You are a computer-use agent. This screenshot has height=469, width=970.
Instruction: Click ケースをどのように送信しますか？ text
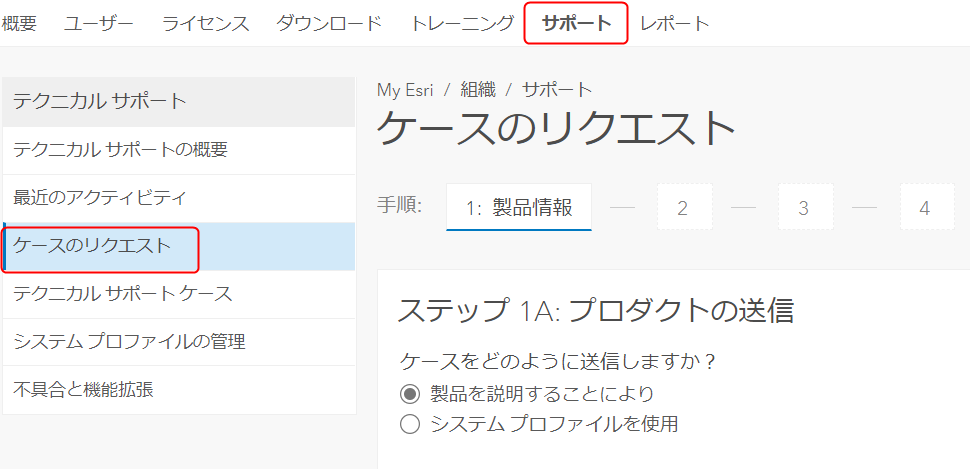pyautogui.click(x=558, y=361)
